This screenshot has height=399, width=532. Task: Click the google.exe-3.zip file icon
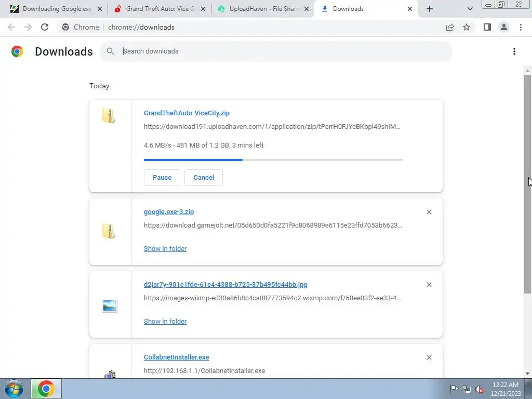(x=109, y=231)
